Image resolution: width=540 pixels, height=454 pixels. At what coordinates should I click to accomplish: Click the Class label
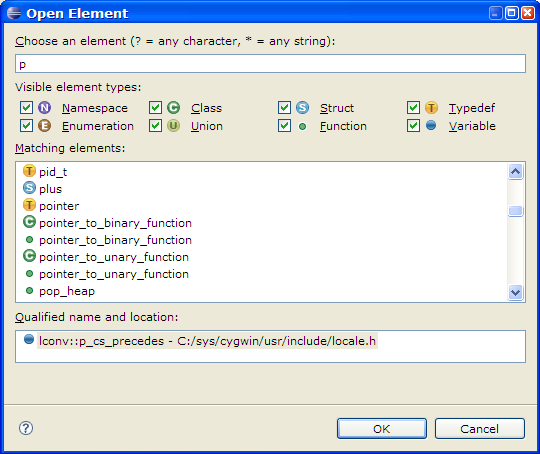(x=206, y=108)
